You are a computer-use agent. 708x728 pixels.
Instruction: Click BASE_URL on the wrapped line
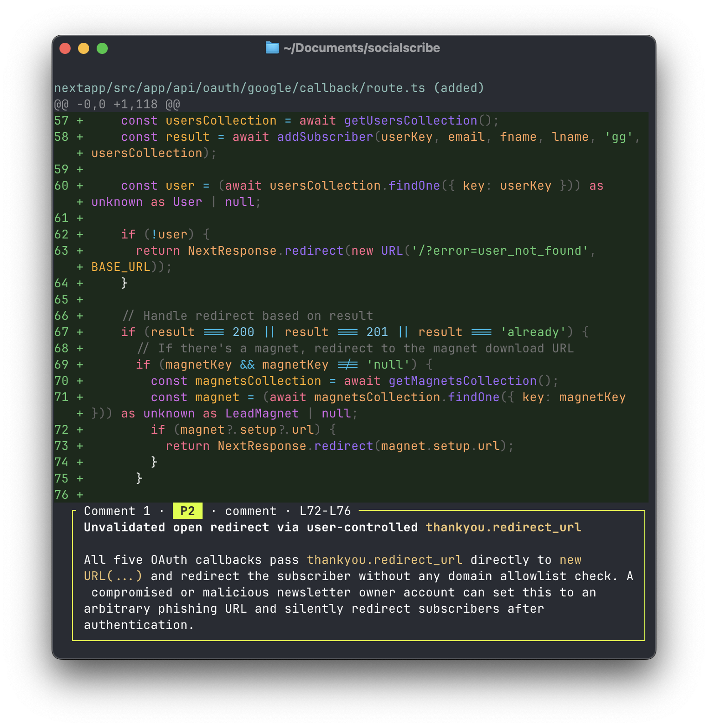[x=121, y=267]
